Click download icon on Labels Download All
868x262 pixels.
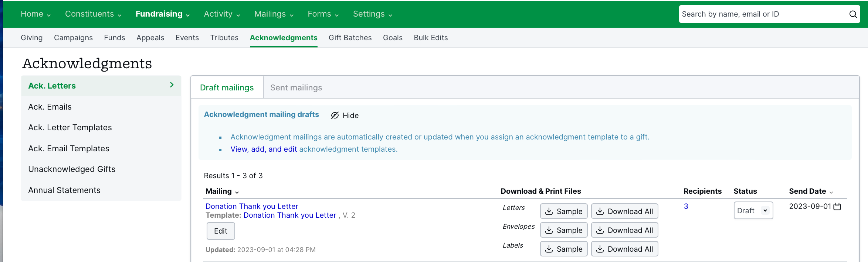pyautogui.click(x=600, y=249)
